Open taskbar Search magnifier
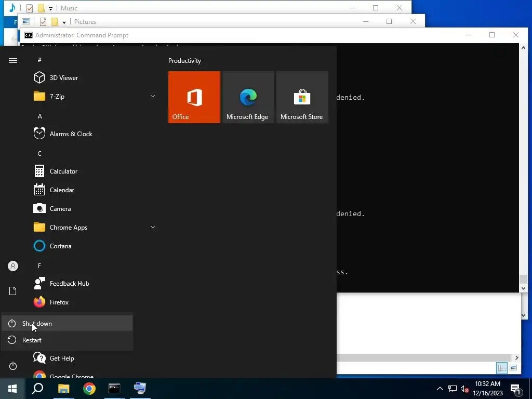Viewport: 532px width, 399px height. tap(37, 389)
